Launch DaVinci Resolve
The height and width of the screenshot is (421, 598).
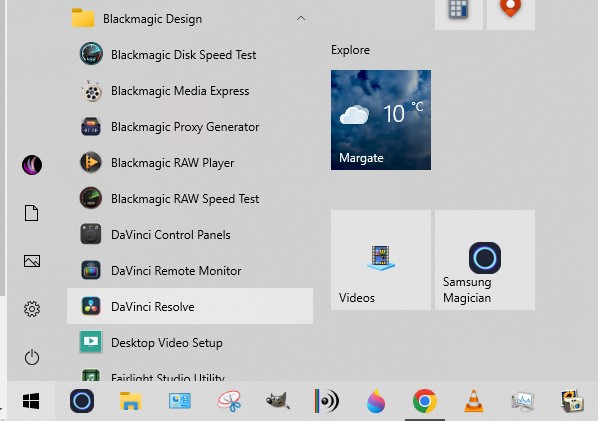pyautogui.click(x=190, y=306)
